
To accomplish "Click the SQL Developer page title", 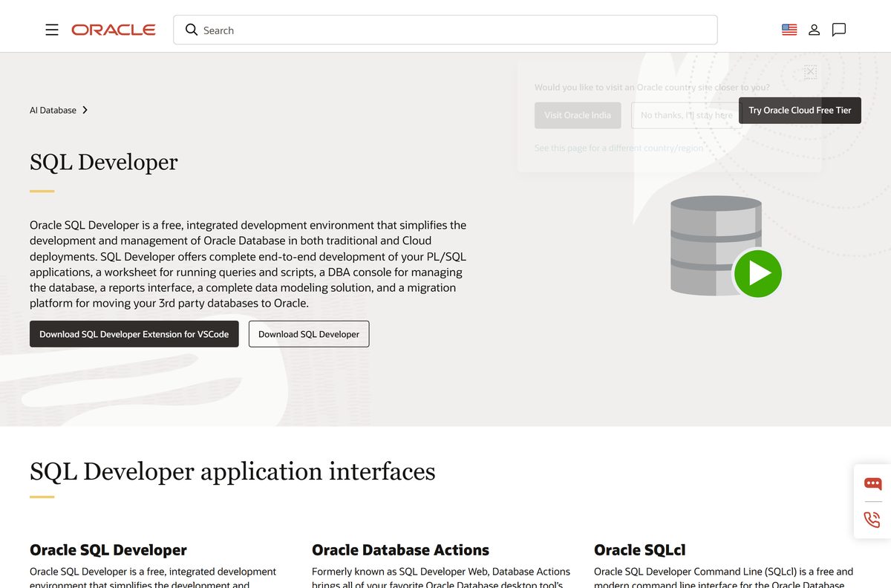I will [x=104, y=162].
